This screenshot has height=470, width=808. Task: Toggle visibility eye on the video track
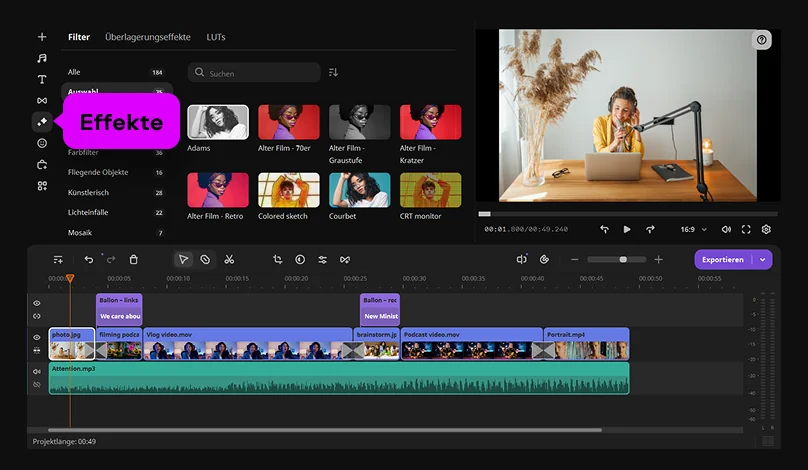[x=37, y=338]
